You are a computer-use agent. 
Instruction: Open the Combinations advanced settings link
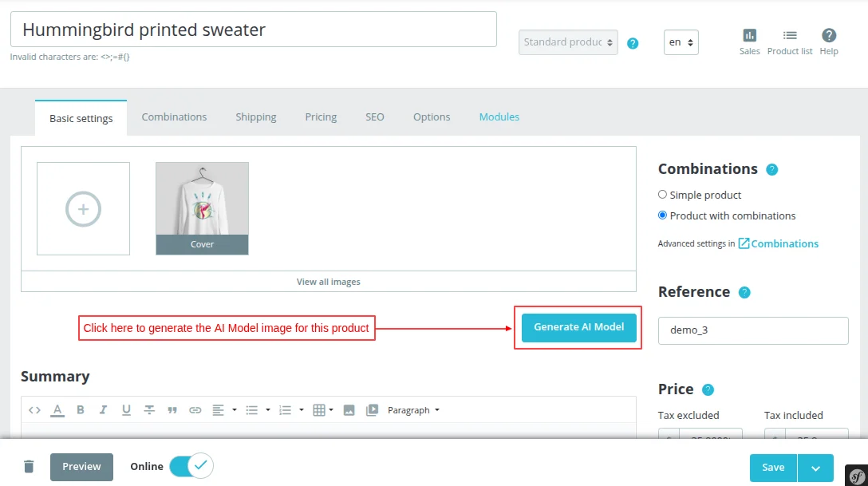(784, 243)
